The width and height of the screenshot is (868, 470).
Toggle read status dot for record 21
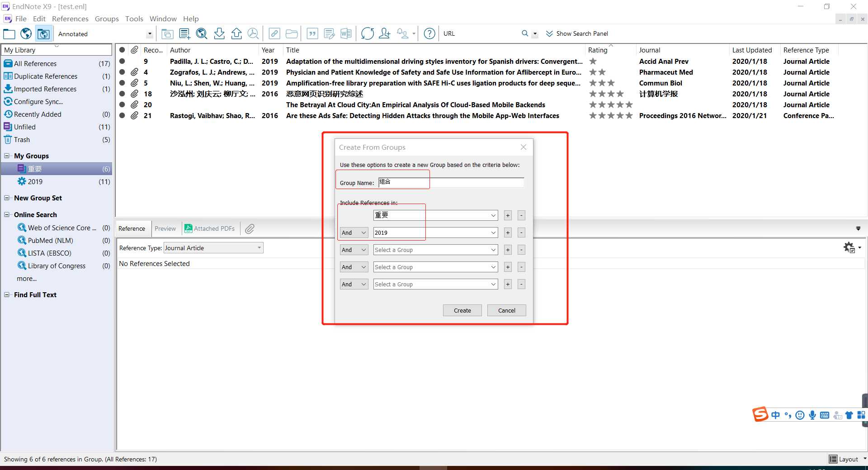[x=122, y=115]
